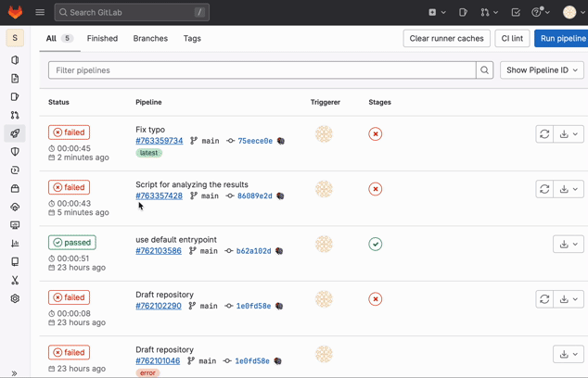Click triggerer avatar for Fix typo pipeline
The height and width of the screenshot is (378, 588).
(x=324, y=134)
